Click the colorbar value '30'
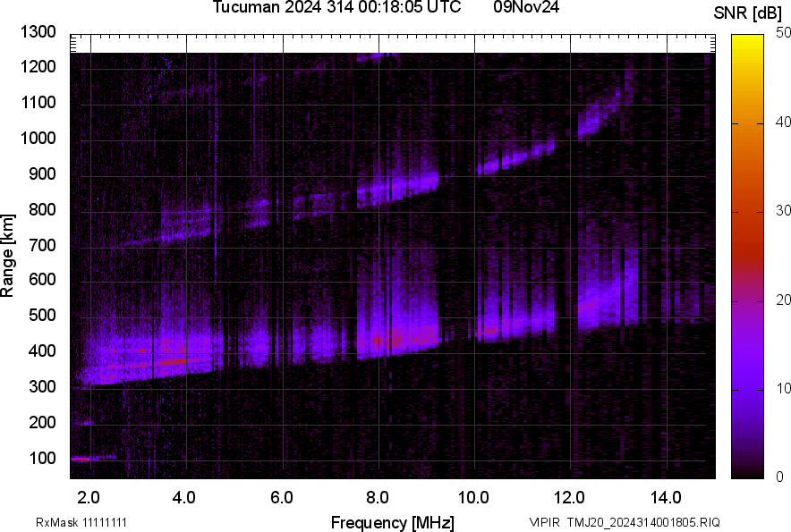This screenshot has width=791, height=532. [x=783, y=211]
